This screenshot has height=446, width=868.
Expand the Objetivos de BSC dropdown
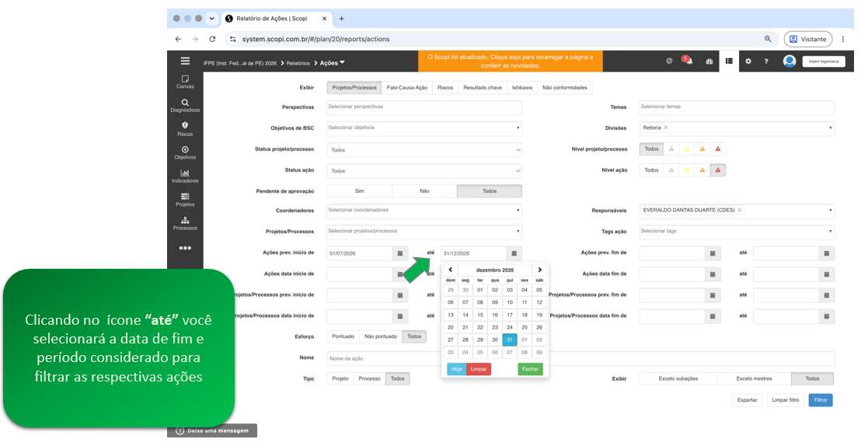(424, 128)
